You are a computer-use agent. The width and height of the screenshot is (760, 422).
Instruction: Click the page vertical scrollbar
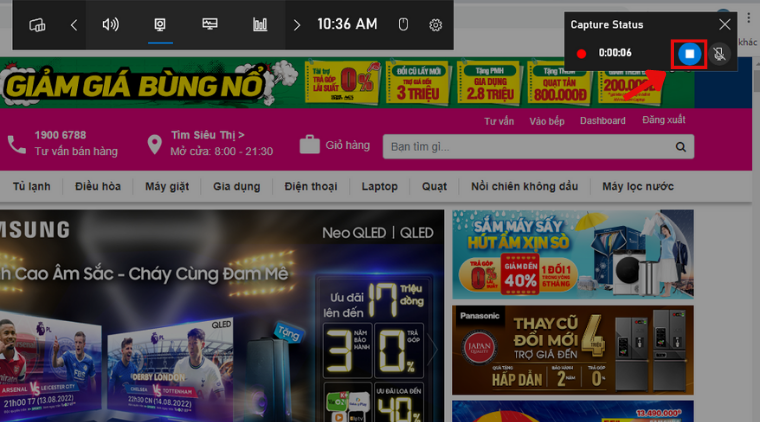coord(757,78)
